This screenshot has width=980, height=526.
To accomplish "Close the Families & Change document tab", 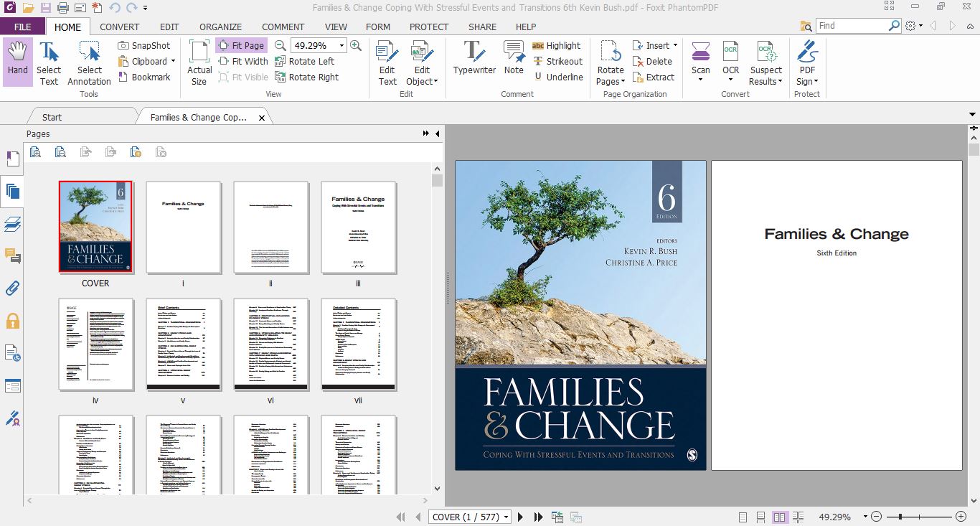I will click(261, 118).
